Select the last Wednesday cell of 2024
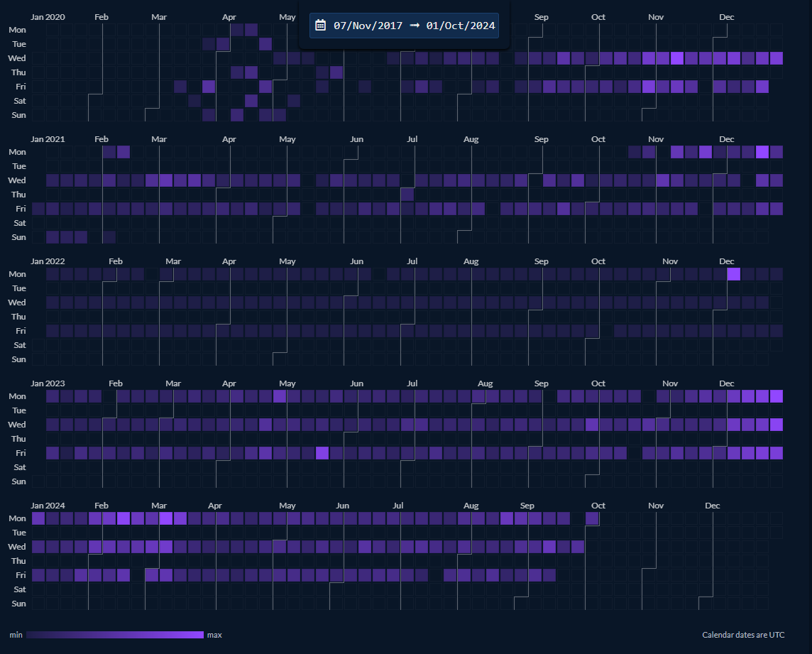 click(x=578, y=547)
